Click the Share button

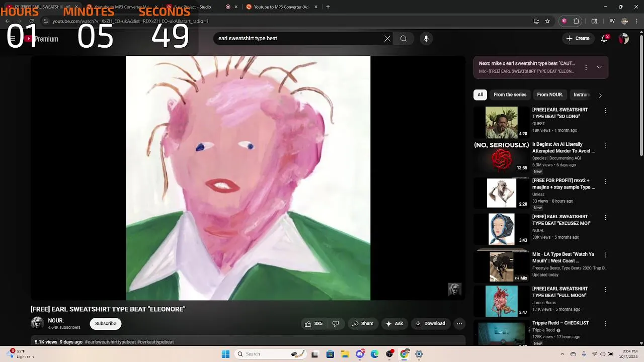coord(363,324)
